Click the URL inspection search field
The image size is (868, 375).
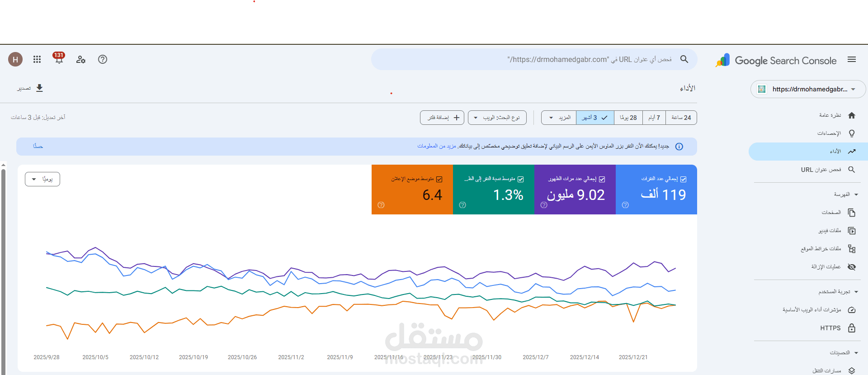[x=534, y=59]
